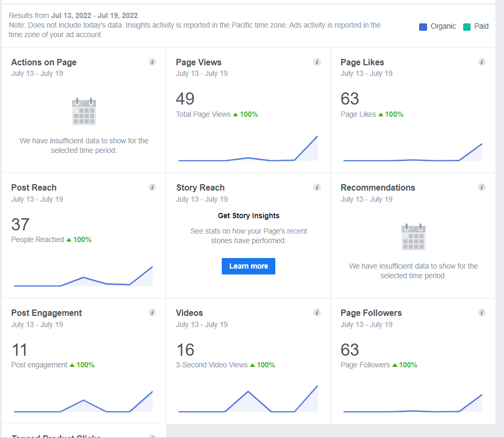Click the 49 Total Page Views number

[x=185, y=99]
